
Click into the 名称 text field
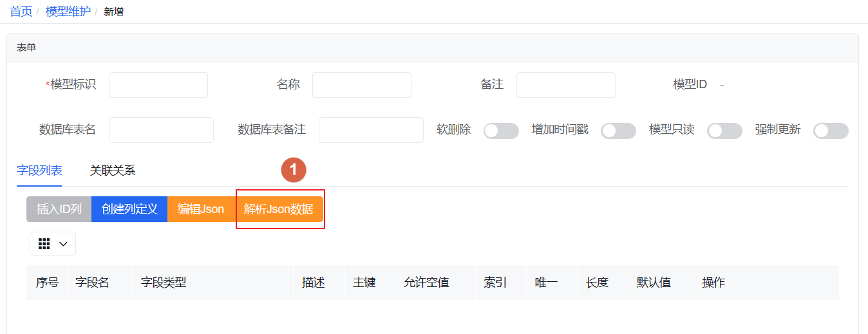(x=361, y=85)
